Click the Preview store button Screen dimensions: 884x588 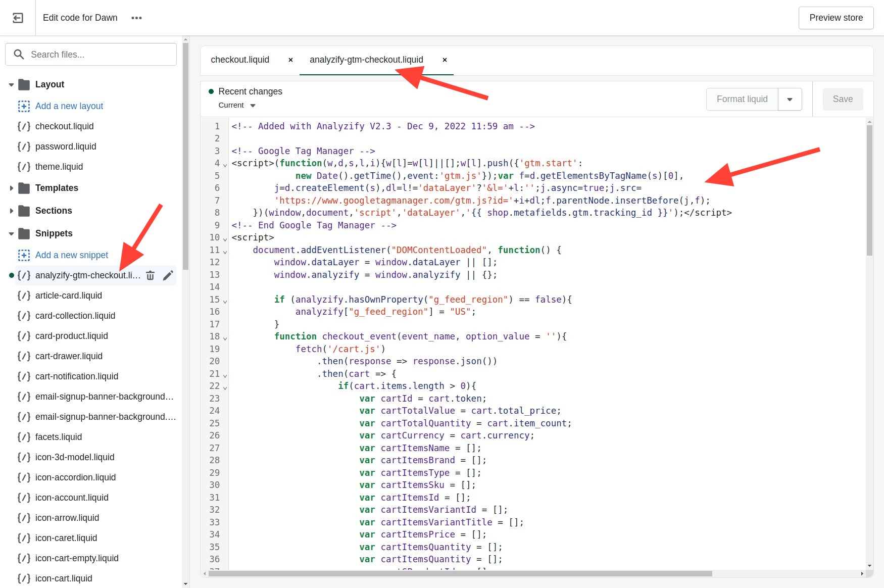tap(836, 18)
